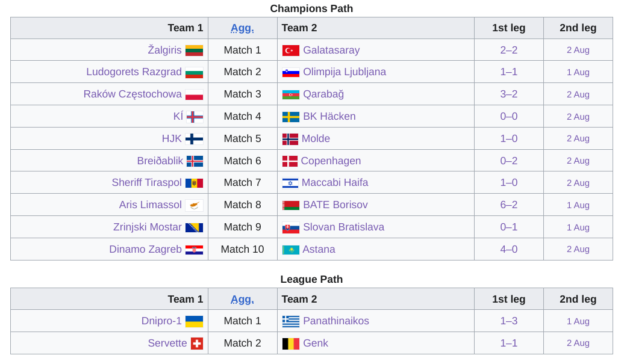Open the Raków Częstochowa team link
Viewport: 624px width, 364px height.
[x=133, y=94]
